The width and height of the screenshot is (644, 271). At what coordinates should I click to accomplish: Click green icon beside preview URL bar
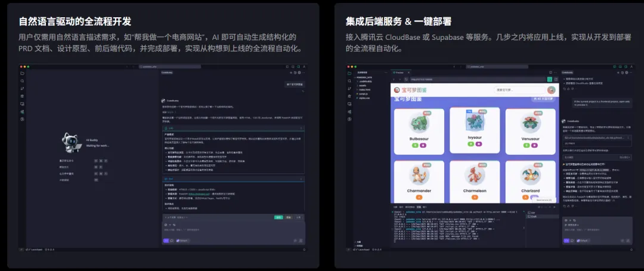coord(550,80)
